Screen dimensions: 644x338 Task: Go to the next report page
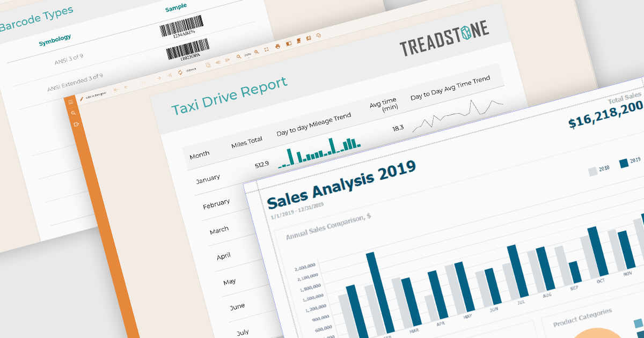coord(159,78)
